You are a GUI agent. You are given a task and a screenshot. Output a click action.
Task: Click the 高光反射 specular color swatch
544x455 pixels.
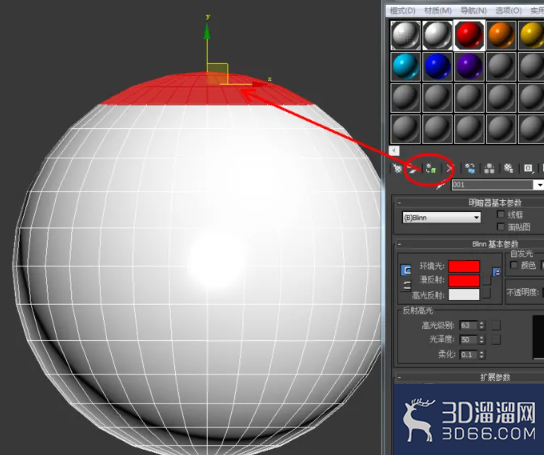click(x=464, y=294)
